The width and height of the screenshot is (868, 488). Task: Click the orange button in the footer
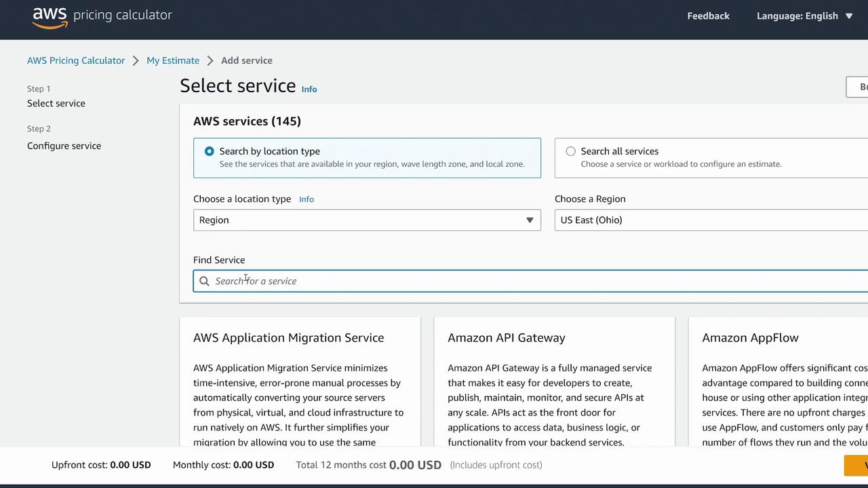pyautogui.click(x=856, y=466)
